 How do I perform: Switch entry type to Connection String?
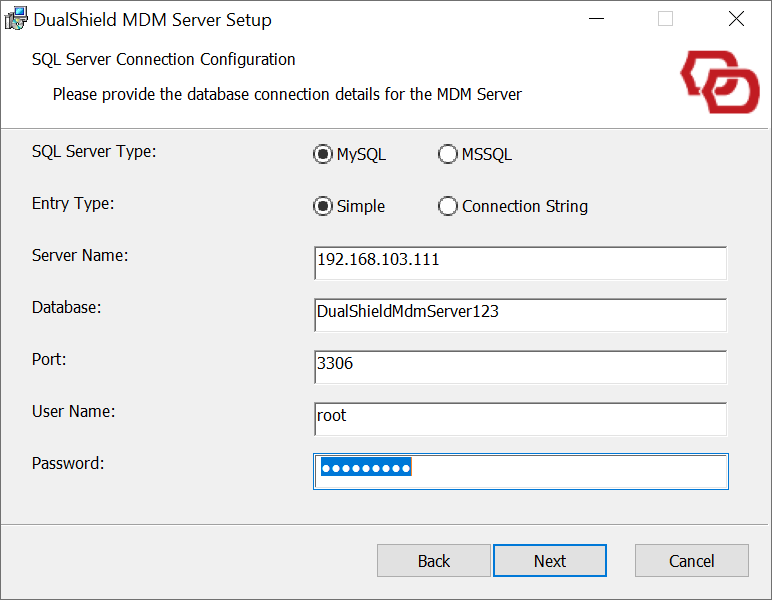point(447,206)
